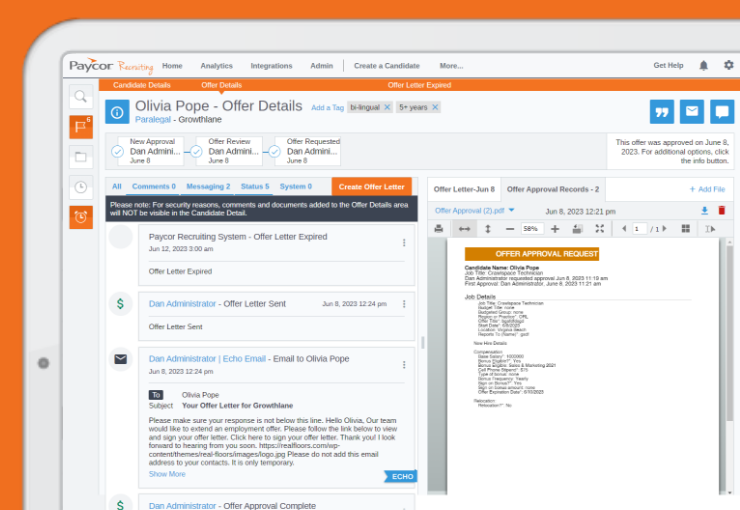
Task: Filter by Messaging 2 tab
Action: click(x=208, y=186)
